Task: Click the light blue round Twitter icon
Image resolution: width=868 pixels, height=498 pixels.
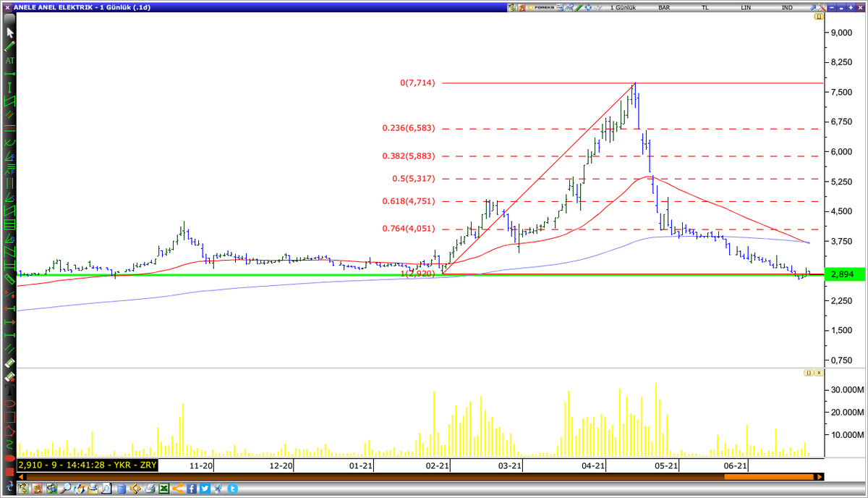Action: pos(233,489)
